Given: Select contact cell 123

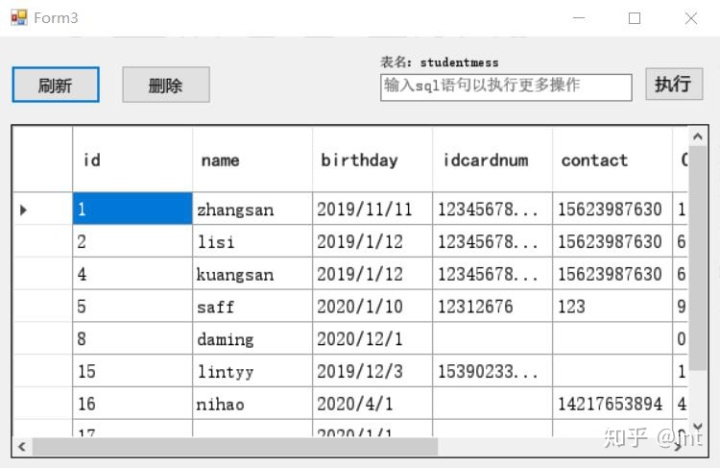Looking at the screenshot, I should tap(612, 306).
